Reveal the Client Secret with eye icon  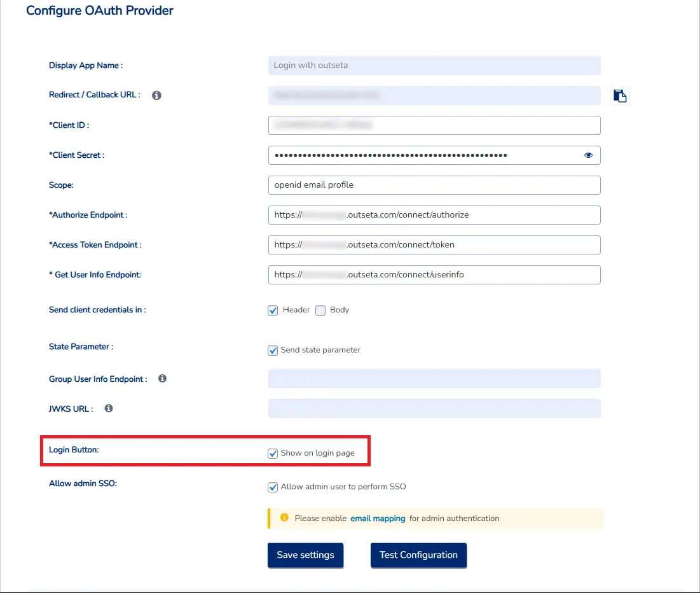click(588, 155)
